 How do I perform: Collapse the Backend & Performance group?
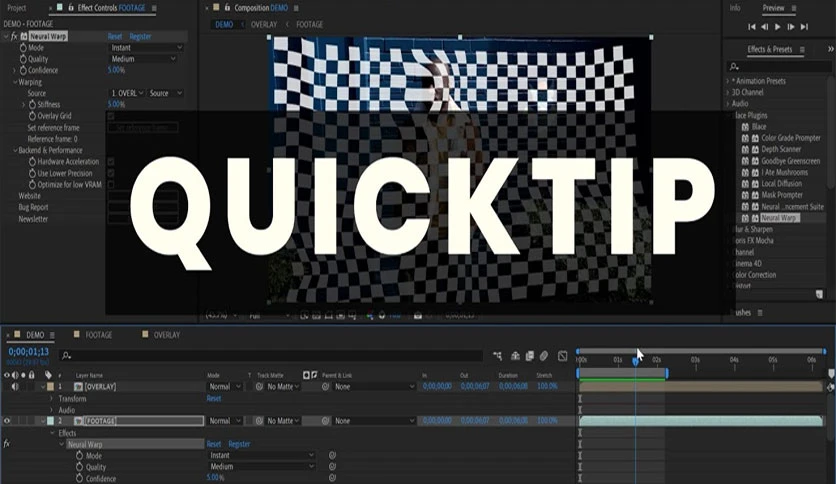pyautogui.click(x=15, y=150)
